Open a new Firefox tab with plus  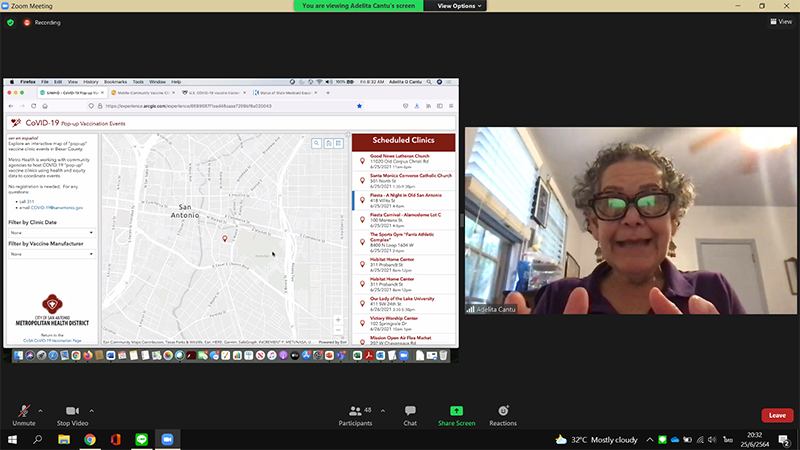[x=328, y=93]
